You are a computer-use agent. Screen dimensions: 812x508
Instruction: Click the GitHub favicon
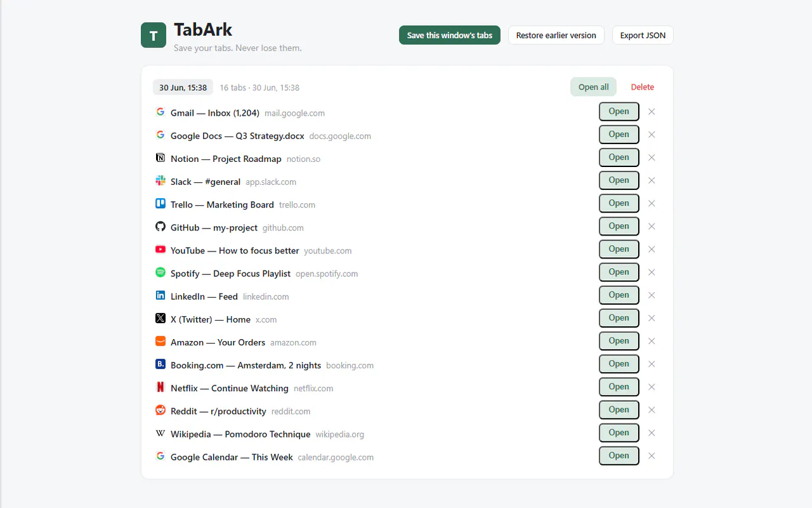[x=160, y=226]
